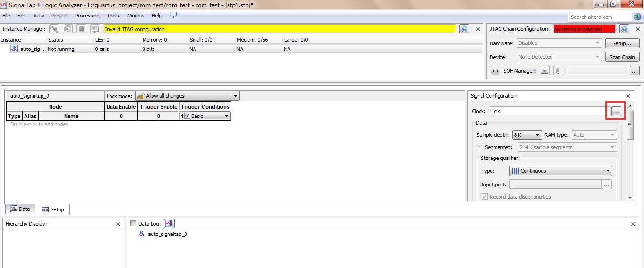Click the >> expand button beside SOF Manager

pyautogui.click(x=495, y=71)
